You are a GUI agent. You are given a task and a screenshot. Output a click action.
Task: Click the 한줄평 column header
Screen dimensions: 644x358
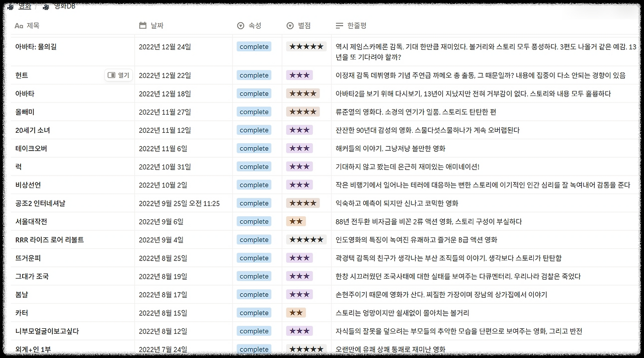pyautogui.click(x=351, y=26)
